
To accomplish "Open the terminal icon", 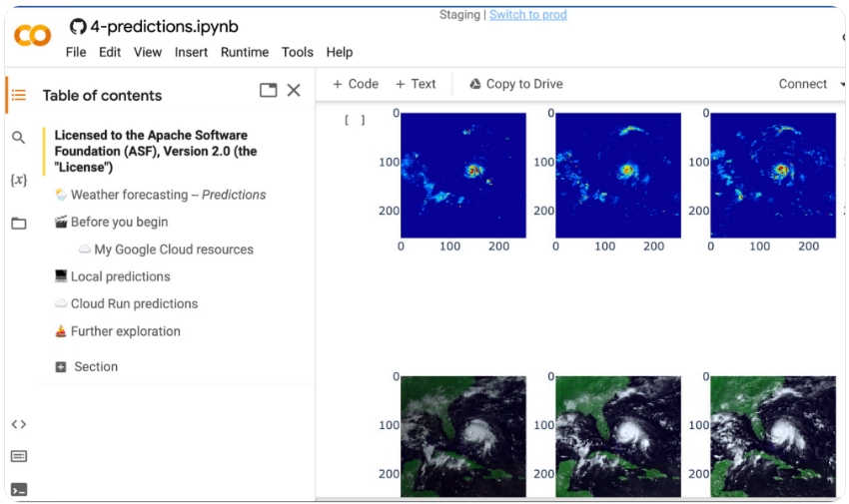I will [18, 489].
